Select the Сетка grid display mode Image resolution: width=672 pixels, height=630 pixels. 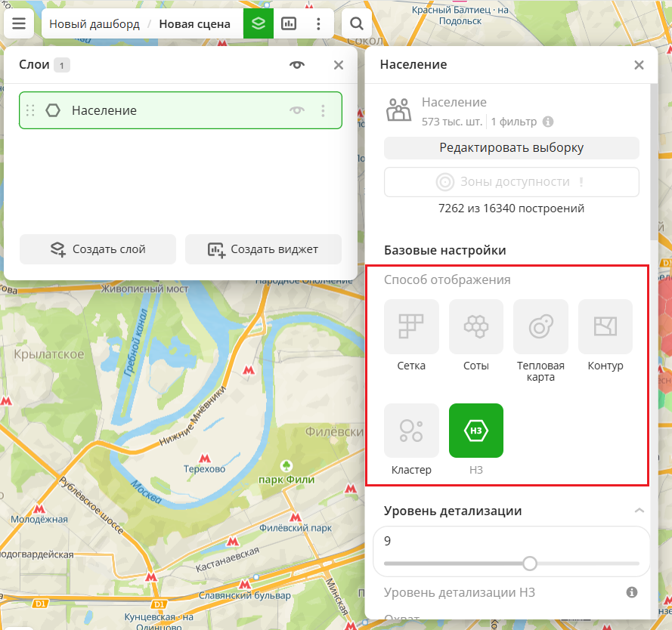(411, 327)
